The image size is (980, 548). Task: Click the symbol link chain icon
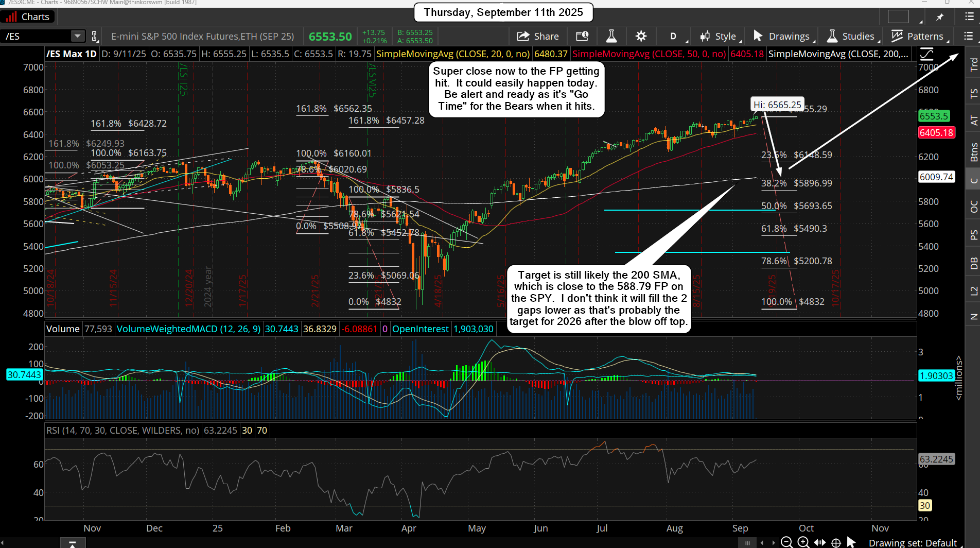pos(94,36)
